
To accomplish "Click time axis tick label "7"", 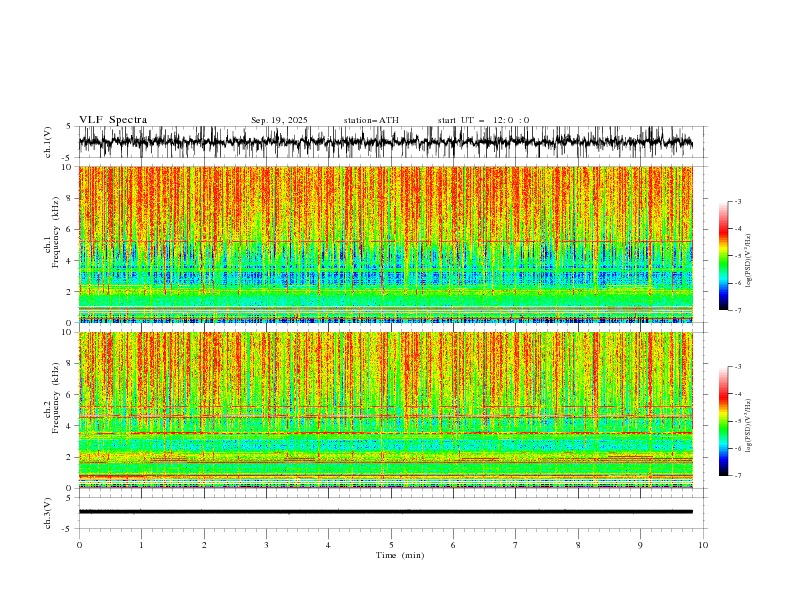I will click(516, 545).
